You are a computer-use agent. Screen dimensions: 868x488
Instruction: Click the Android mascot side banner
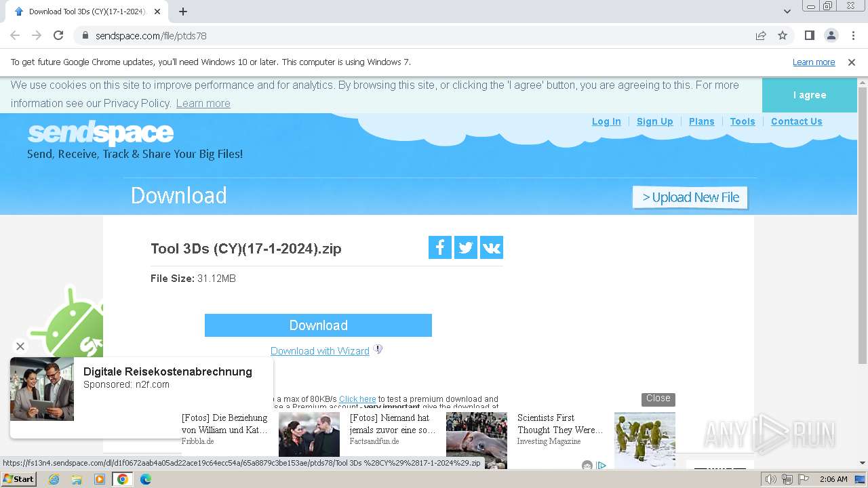pyautogui.click(x=68, y=322)
